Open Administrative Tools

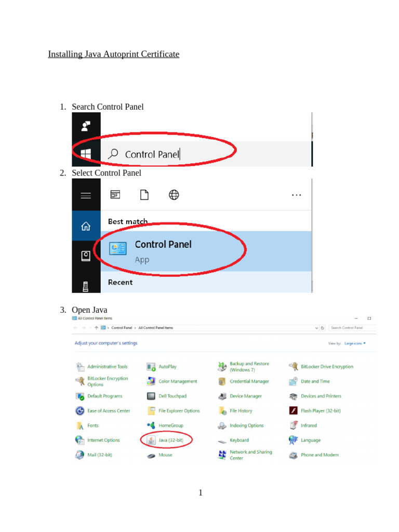pos(102,366)
